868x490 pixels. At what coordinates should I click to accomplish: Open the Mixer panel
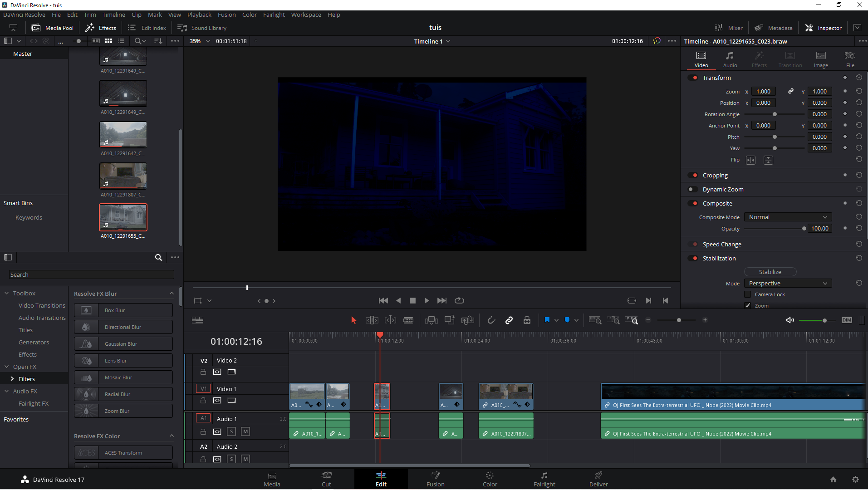click(x=729, y=28)
